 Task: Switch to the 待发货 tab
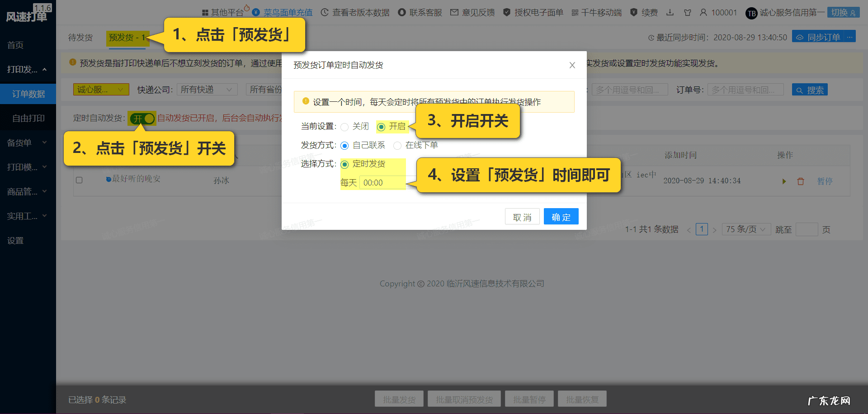coord(80,38)
